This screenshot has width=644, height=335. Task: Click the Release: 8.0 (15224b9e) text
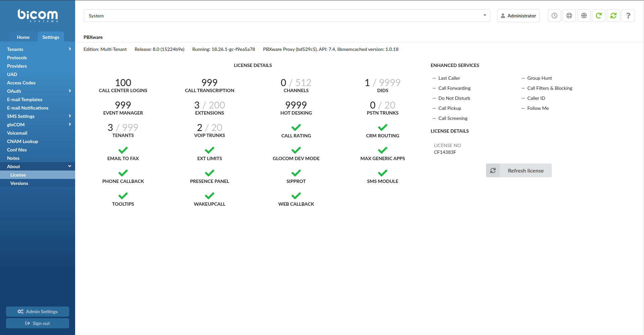[159, 49]
